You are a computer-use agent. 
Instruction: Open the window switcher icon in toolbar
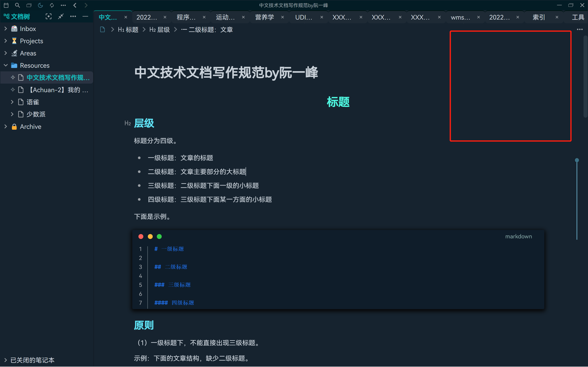click(29, 5)
